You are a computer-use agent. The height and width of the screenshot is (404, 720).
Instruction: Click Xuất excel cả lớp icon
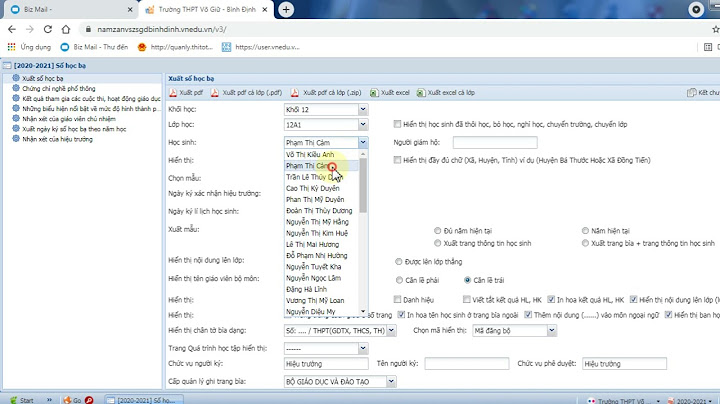421,93
